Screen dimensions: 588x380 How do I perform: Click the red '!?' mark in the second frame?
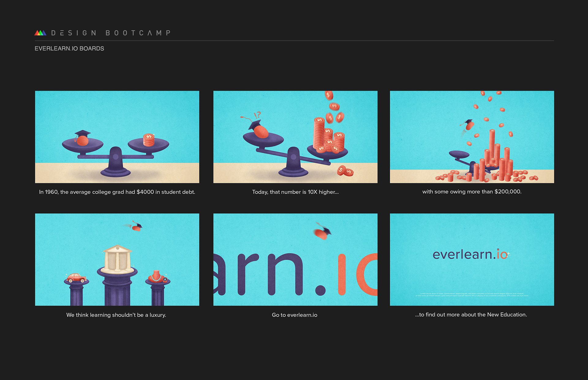pyautogui.click(x=257, y=115)
